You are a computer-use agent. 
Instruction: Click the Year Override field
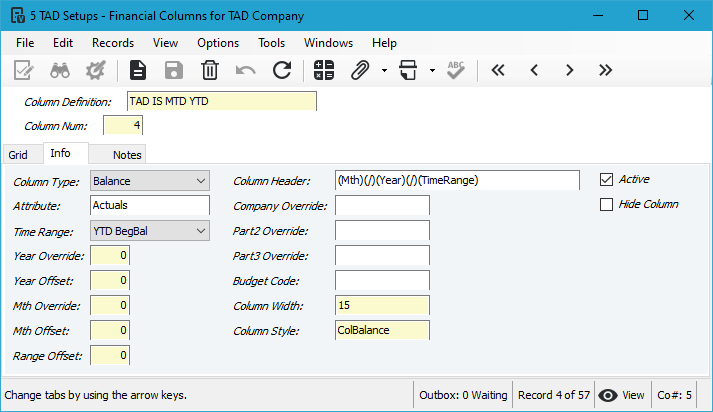point(110,255)
